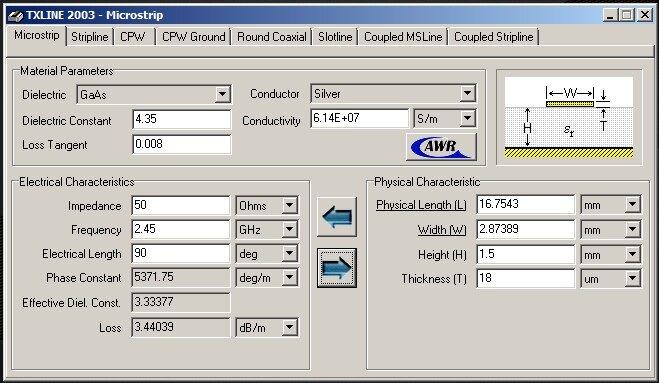Expand the Dielectric GaAs dropdown

tap(222, 94)
